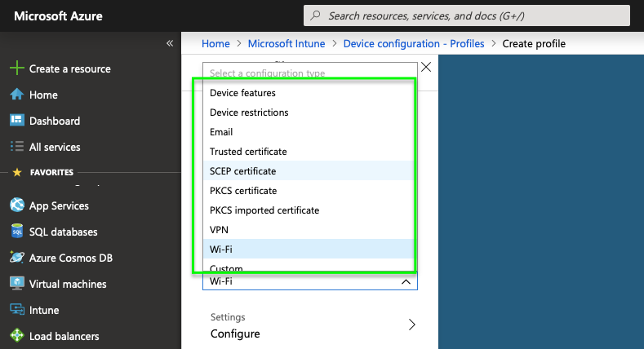The height and width of the screenshot is (349, 644).
Task: Click the App Services globe icon
Action: tap(16, 205)
